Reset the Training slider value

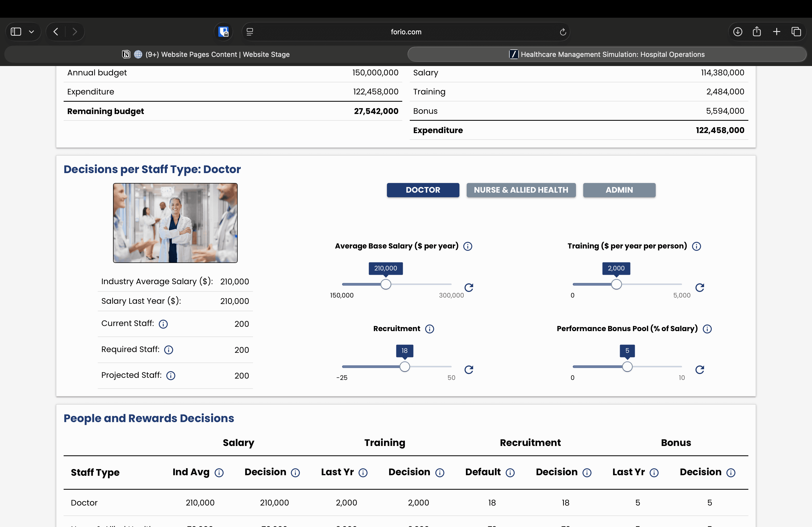coord(699,287)
